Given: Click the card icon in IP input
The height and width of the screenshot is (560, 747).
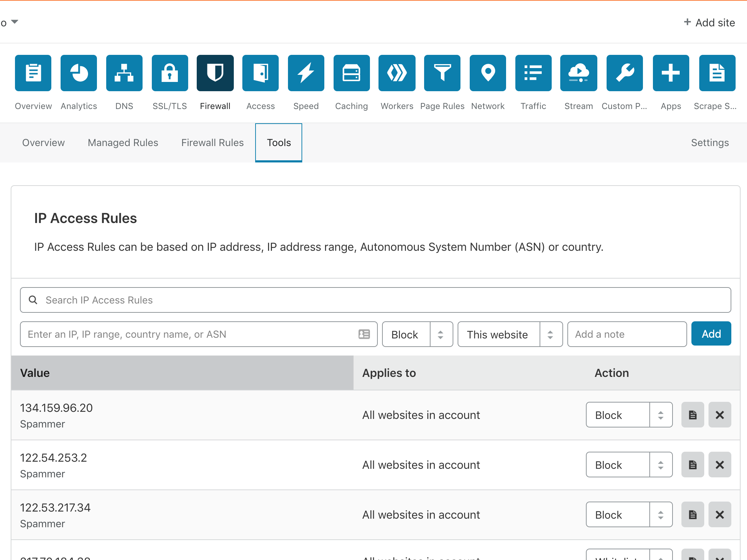Looking at the screenshot, I should point(364,334).
